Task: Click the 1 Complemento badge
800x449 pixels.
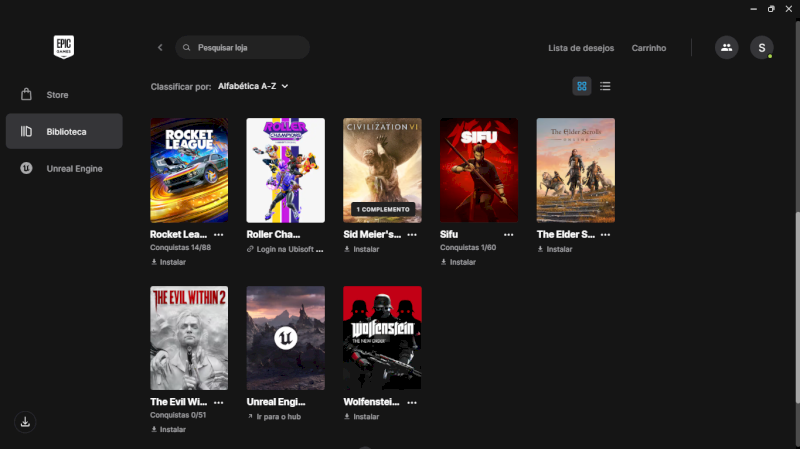Action: (383, 209)
